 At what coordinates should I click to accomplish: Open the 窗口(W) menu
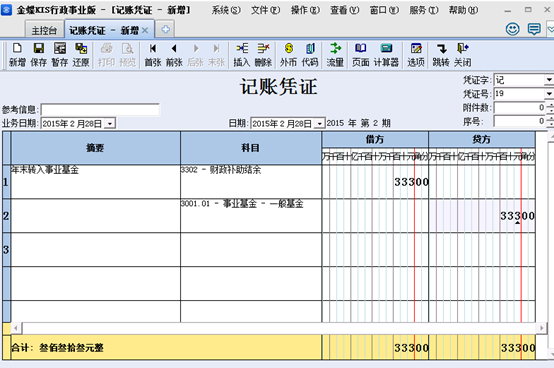[x=384, y=10]
